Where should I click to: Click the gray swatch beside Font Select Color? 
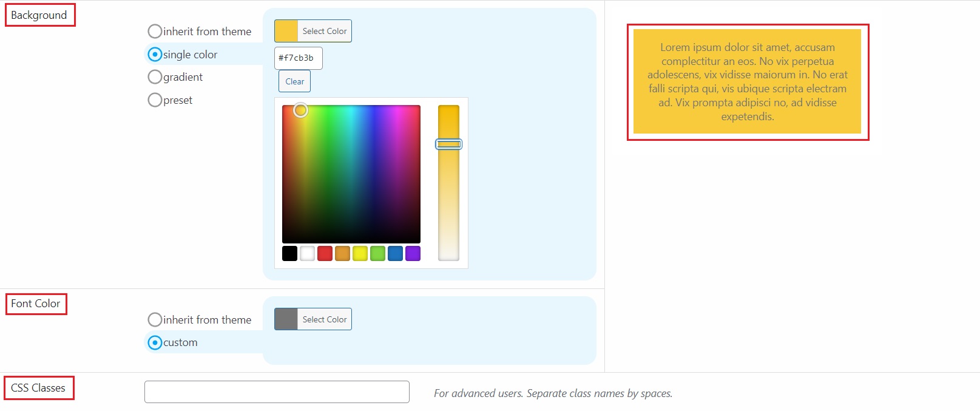(286, 319)
